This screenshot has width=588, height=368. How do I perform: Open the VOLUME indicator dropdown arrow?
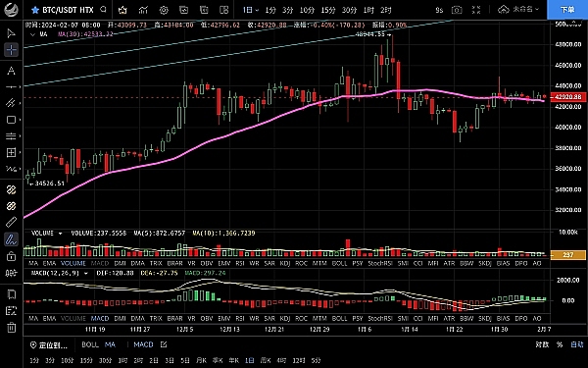click(x=60, y=234)
